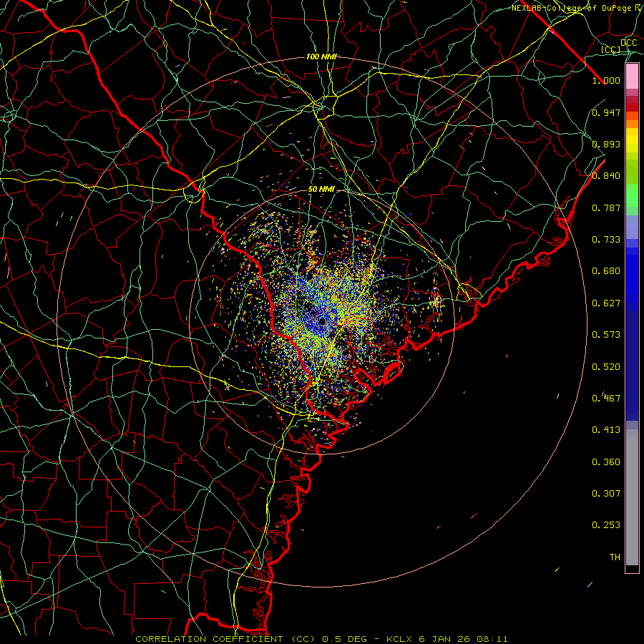Click the 0.520 scale value
Screen dimensions: 644x644
tap(606, 367)
